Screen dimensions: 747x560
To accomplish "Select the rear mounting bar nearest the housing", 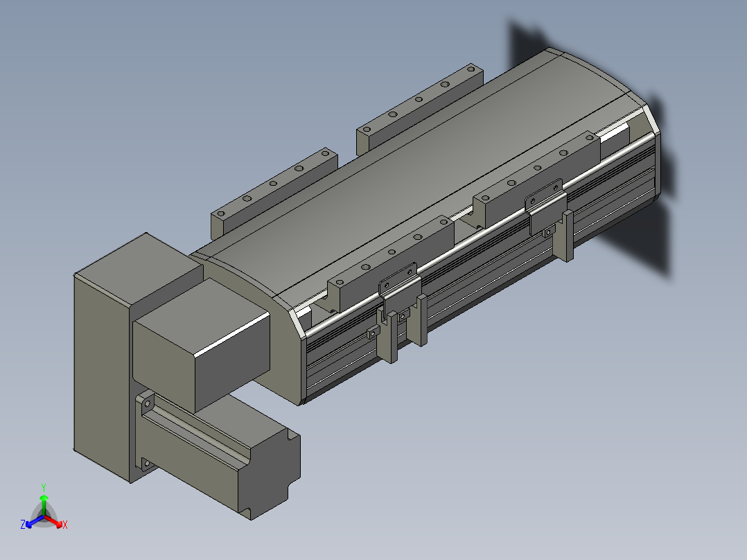I will pyautogui.click(x=274, y=193).
